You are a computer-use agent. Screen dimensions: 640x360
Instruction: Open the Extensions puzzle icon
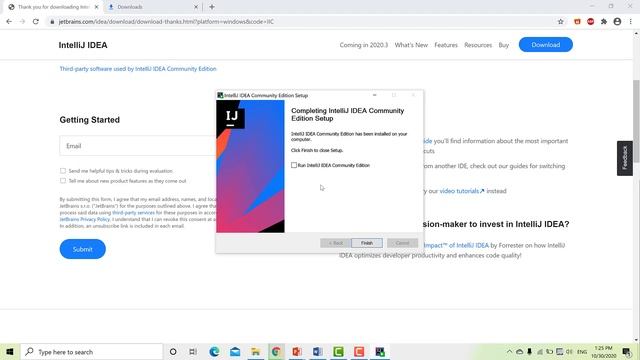tap(604, 22)
